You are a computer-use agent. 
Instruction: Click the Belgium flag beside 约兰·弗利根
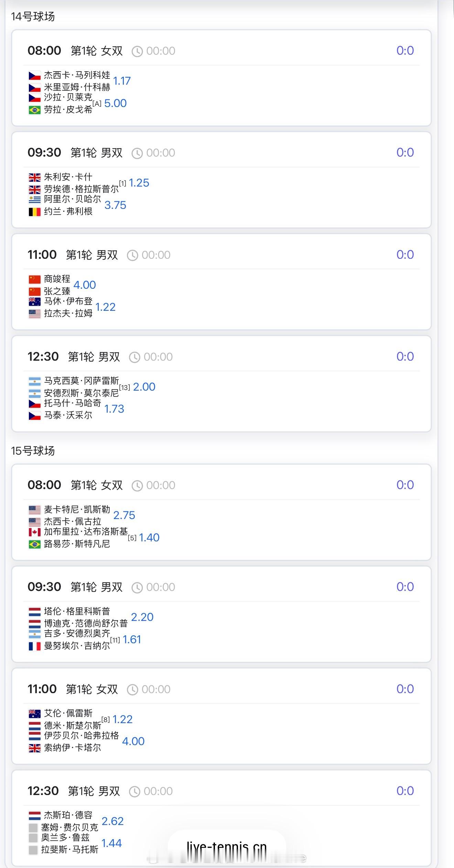(x=35, y=212)
